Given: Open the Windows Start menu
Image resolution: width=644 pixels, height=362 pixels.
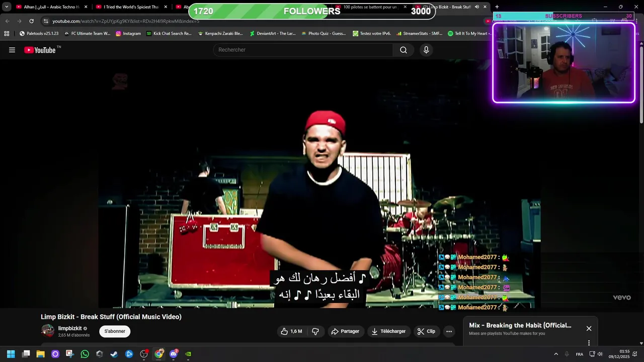Looking at the screenshot, I should click(x=11, y=354).
